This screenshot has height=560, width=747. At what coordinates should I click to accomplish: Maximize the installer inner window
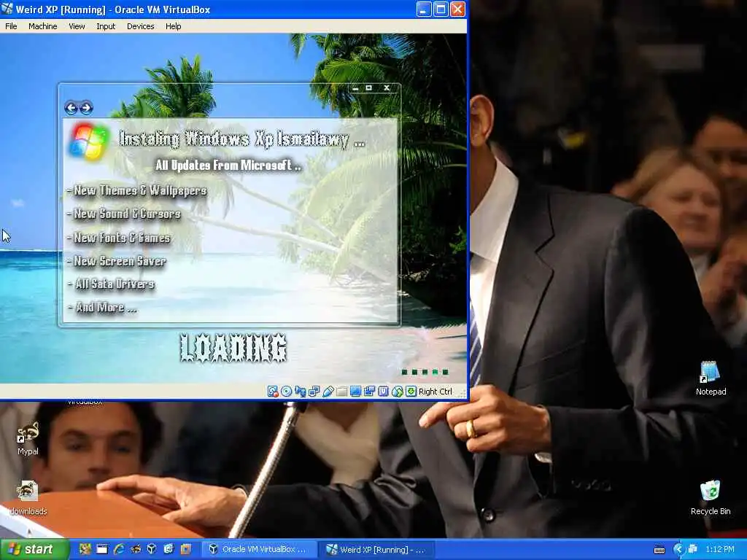click(368, 88)
